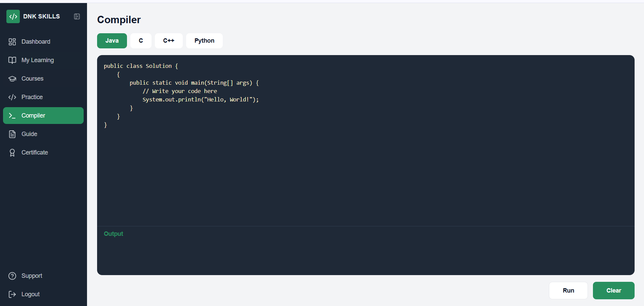Run the Java code

pyautogui.click(x=568, y=291)
